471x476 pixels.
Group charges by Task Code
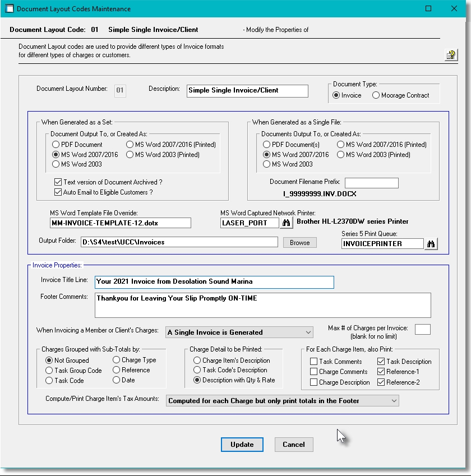pos(49,380)
